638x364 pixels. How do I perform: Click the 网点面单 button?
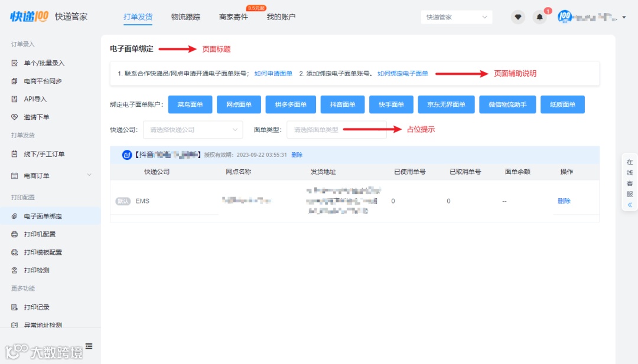239,104
